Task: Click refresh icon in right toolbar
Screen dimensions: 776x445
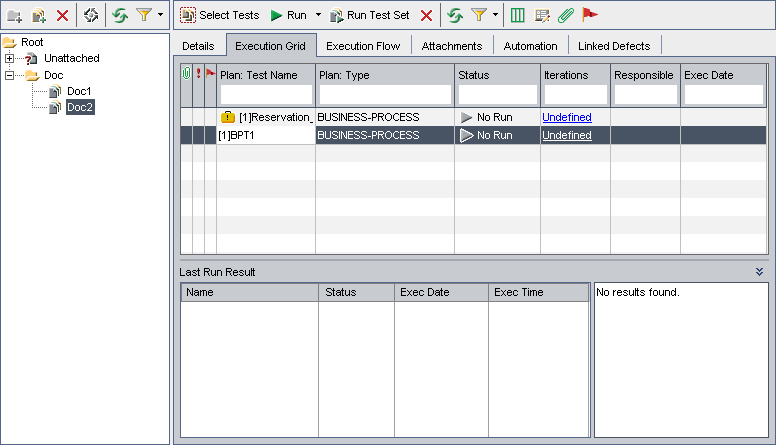Action: tap(455, 15)
